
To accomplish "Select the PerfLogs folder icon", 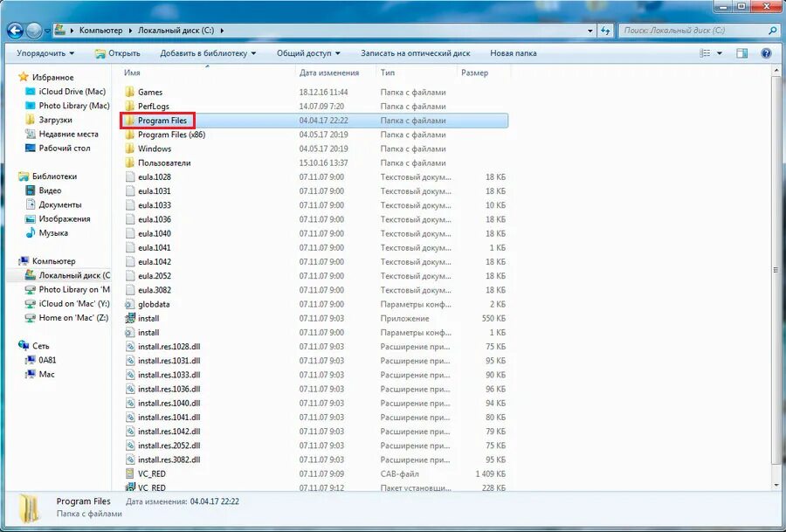I will coord(130,107).
